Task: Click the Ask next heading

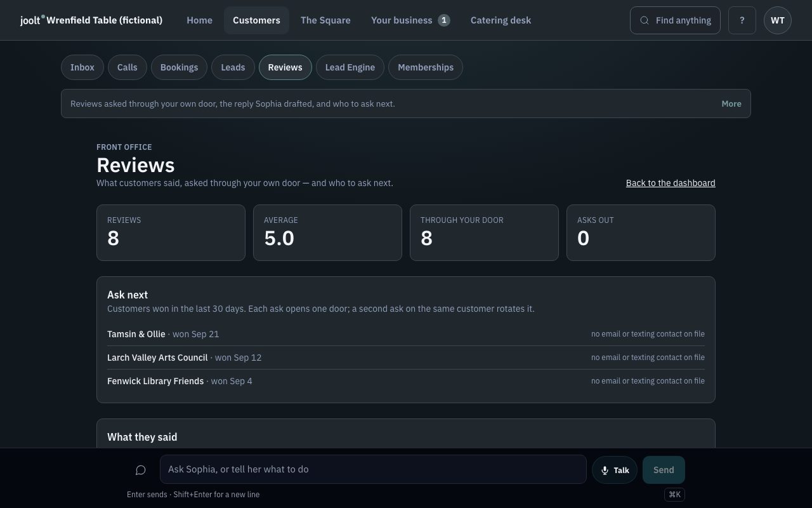Action: click(128, 295)
